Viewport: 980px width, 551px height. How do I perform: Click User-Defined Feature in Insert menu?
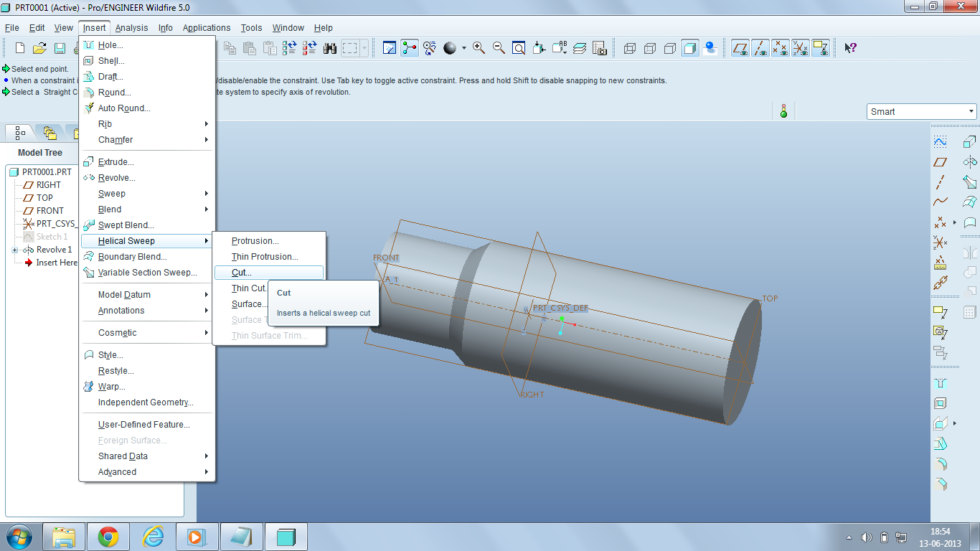tap(147, 425)
